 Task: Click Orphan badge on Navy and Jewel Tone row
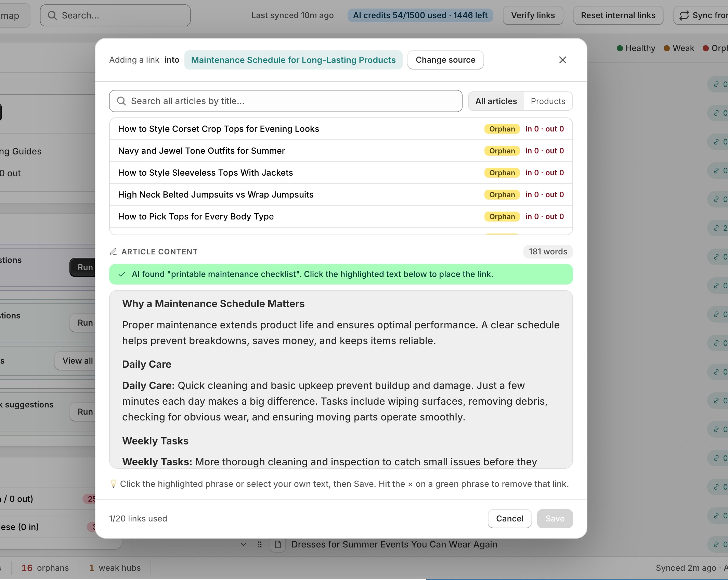502,151
